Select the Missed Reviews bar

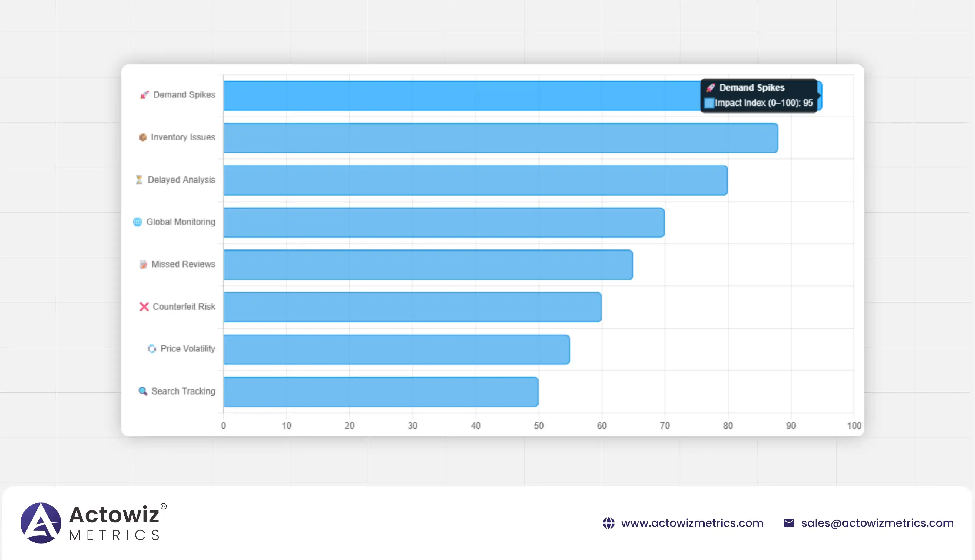click(428, 265)
